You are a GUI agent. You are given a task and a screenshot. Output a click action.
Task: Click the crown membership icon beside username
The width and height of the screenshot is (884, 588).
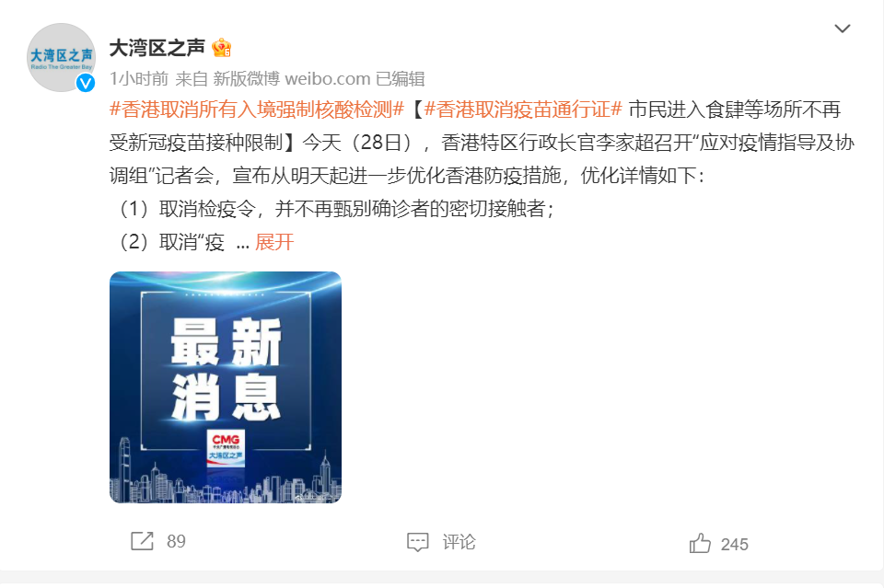(222, 49)
